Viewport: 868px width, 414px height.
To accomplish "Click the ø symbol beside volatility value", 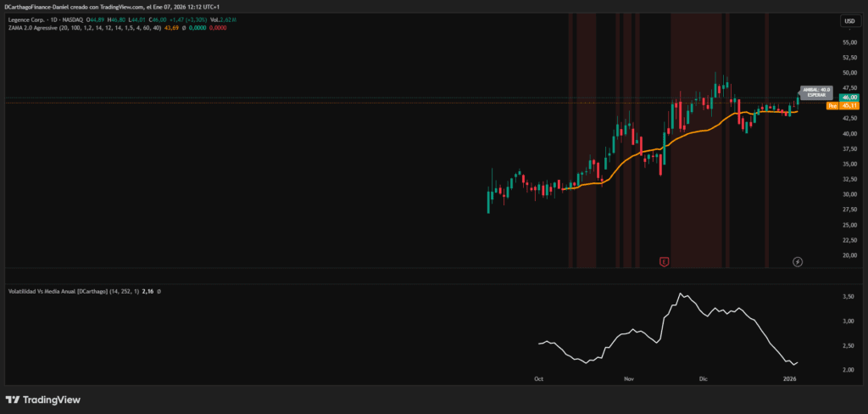I will (159, 291).
